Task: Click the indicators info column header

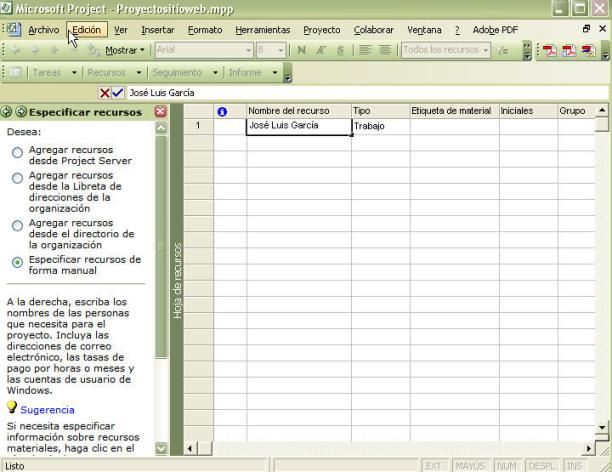Action: (222, 112)
